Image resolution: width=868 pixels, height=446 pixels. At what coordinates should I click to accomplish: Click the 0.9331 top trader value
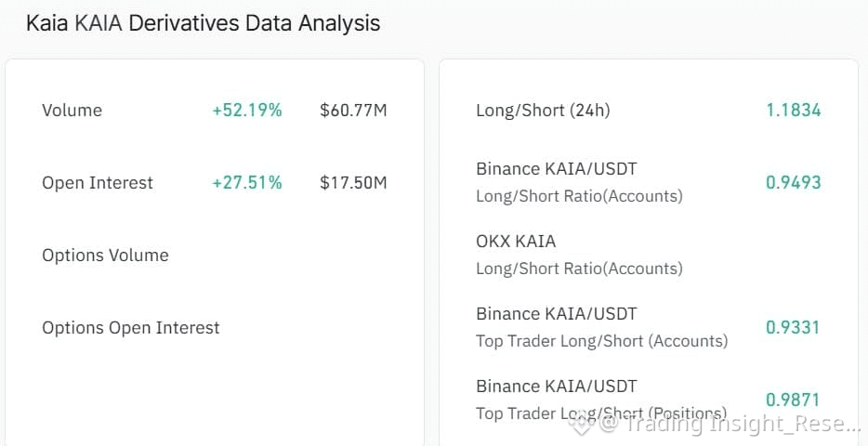pyautogui.click(x=793, y=327)
